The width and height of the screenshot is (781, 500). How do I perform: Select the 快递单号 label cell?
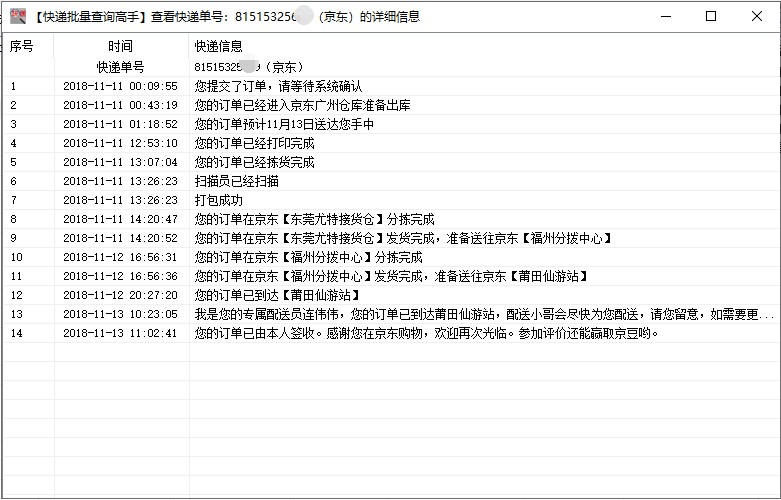click(x=121, y=67)
